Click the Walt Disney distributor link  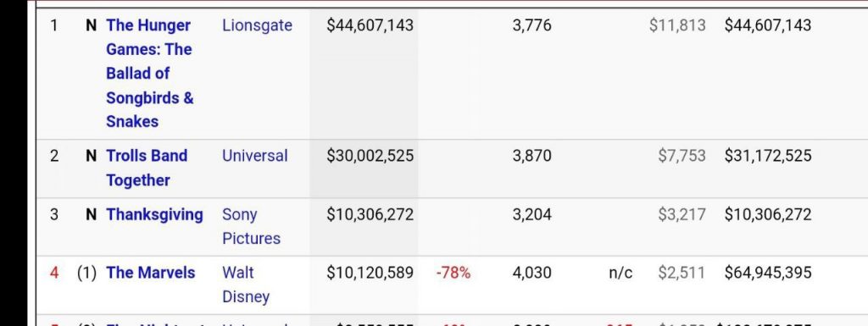pos(246,285)
